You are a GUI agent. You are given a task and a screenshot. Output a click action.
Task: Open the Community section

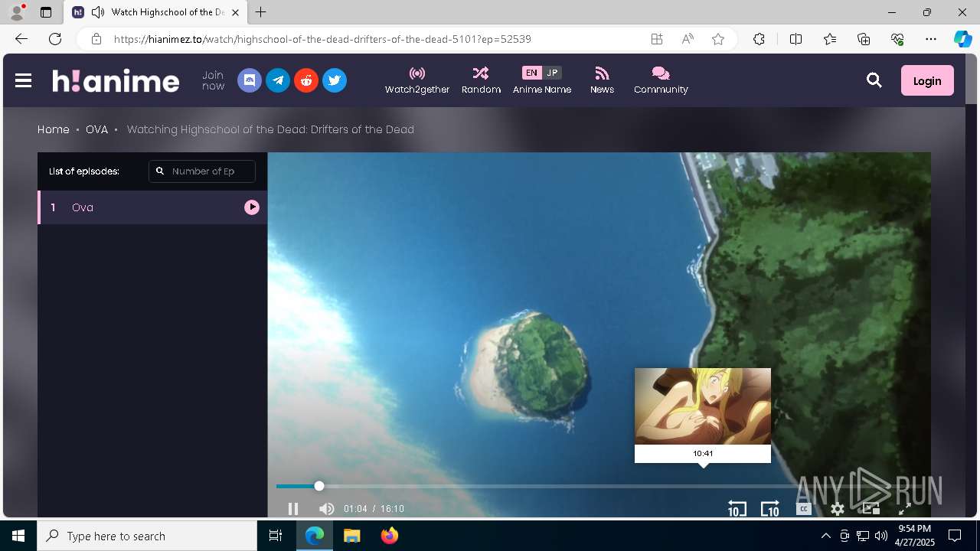(661, 80)
